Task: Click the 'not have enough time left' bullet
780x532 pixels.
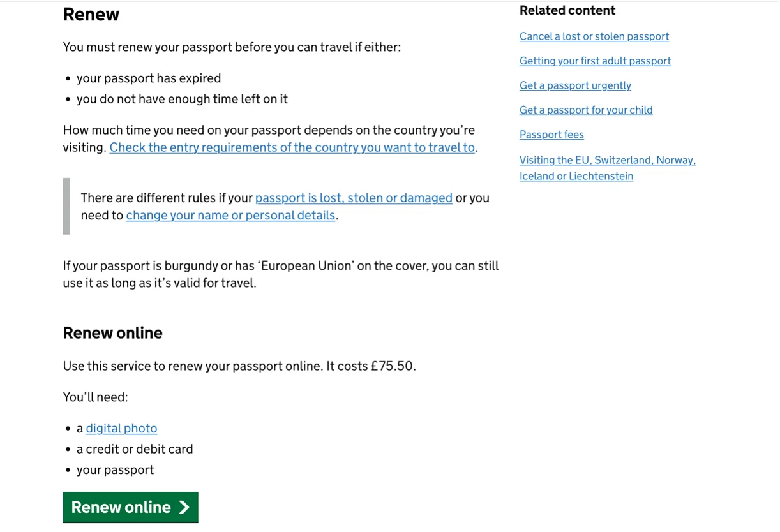Action: point(182,99)
